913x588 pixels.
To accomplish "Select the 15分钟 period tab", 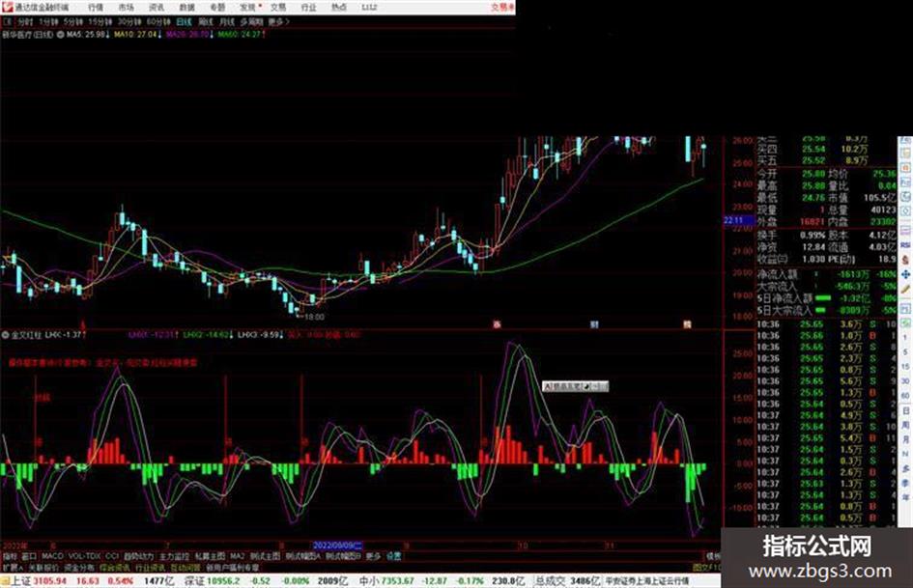I will tap(100, 21).
